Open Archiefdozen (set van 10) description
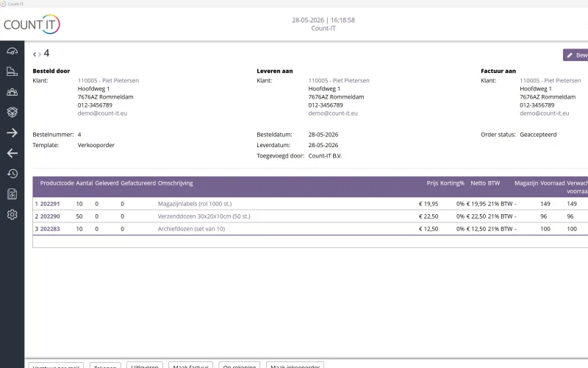The width and height of the screenshot is (588, 368). pos(191,229)
